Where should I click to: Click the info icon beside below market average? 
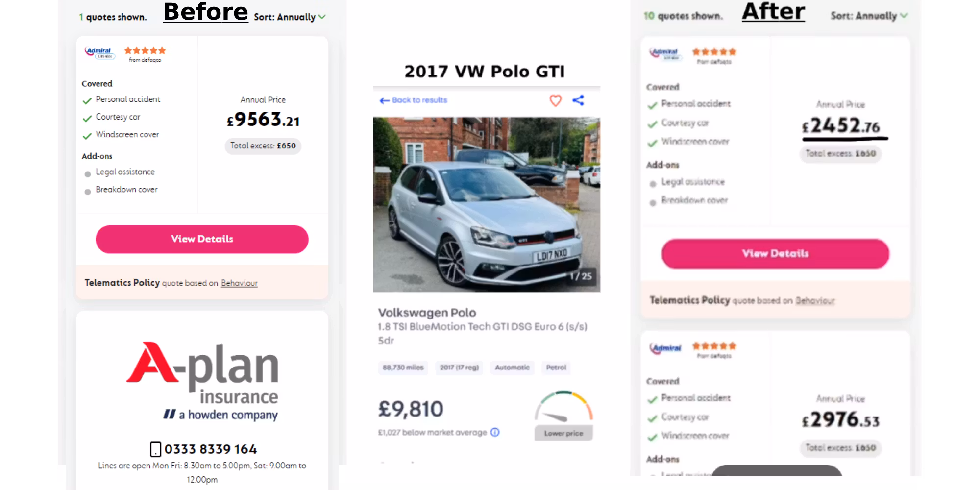click(495, 432)
